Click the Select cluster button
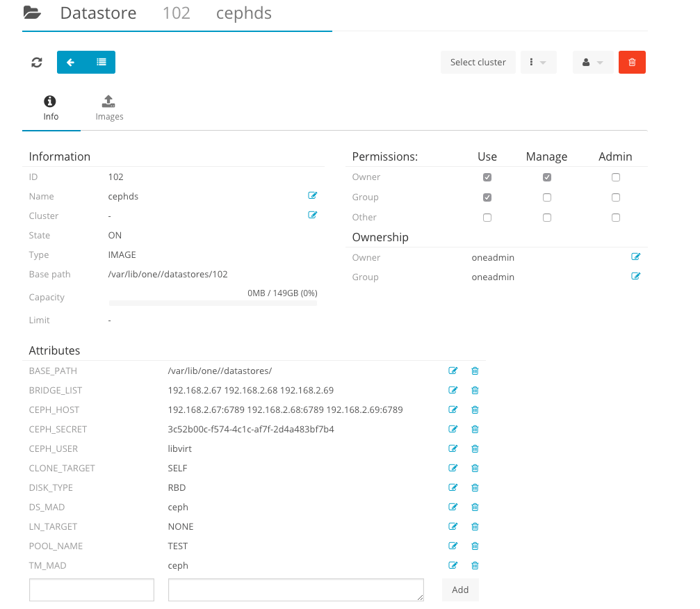 pyautogui.click(x=478, y=63)
